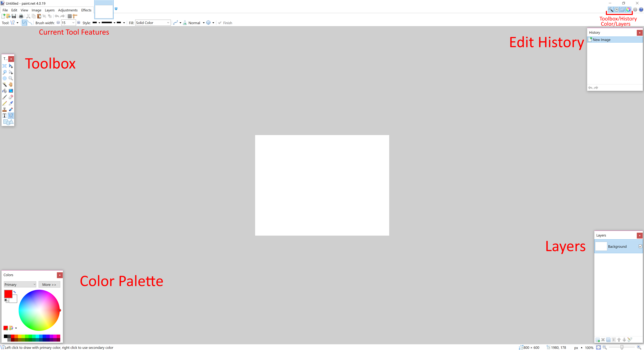The width and height of the screenshot is (644, 350).
Task: Click the More button in the Colors panel
Action: pyautogui.click(x=49, y=285)
